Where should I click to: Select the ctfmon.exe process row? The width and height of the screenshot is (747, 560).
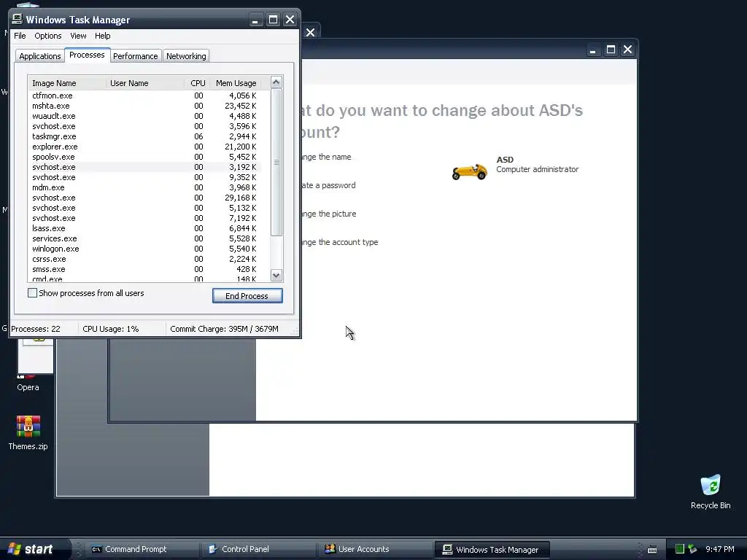(144, 96)
